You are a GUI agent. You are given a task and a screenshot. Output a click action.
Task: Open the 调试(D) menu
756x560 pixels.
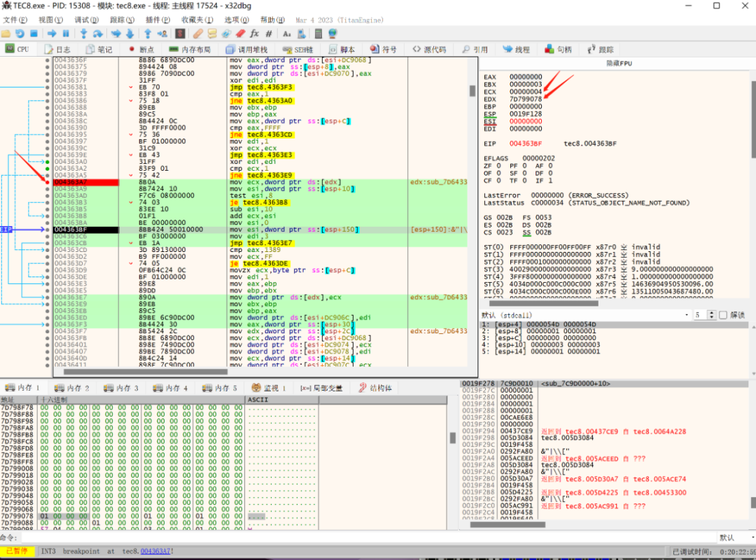pos(87,20)
